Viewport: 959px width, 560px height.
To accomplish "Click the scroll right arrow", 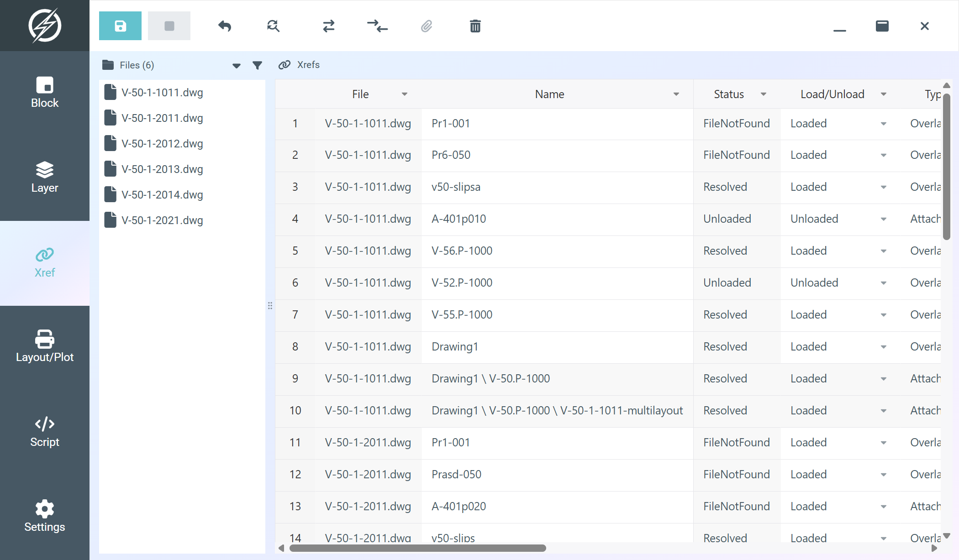I will (x=934, y=548).
